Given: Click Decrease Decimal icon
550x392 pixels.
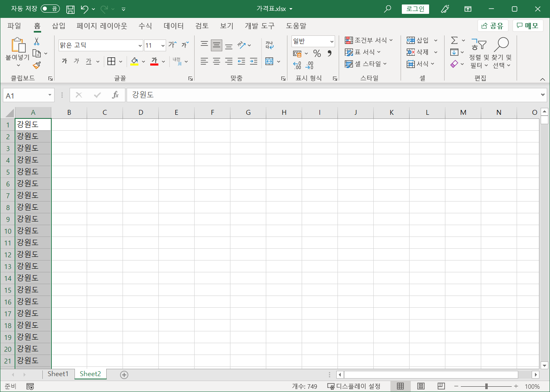Looking at the screenshot, I should (310, 65).
